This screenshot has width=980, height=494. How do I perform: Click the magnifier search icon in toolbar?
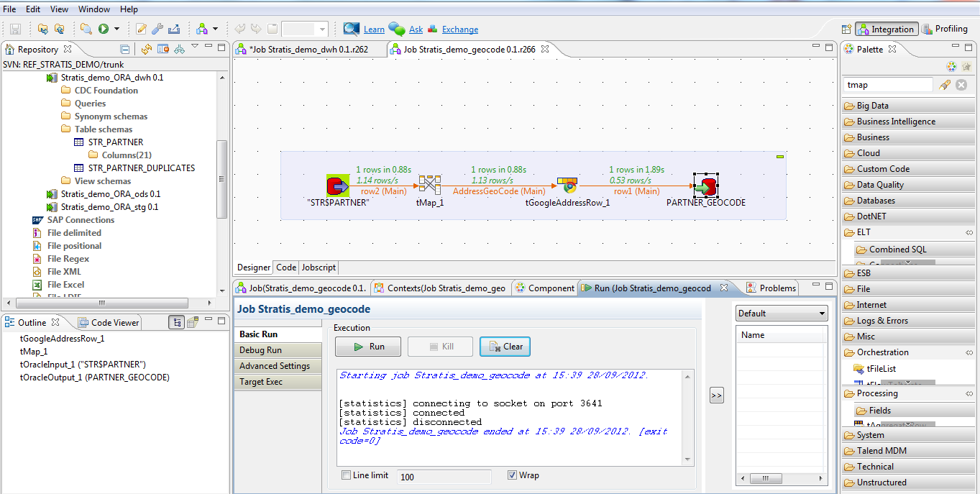point(86,29)
